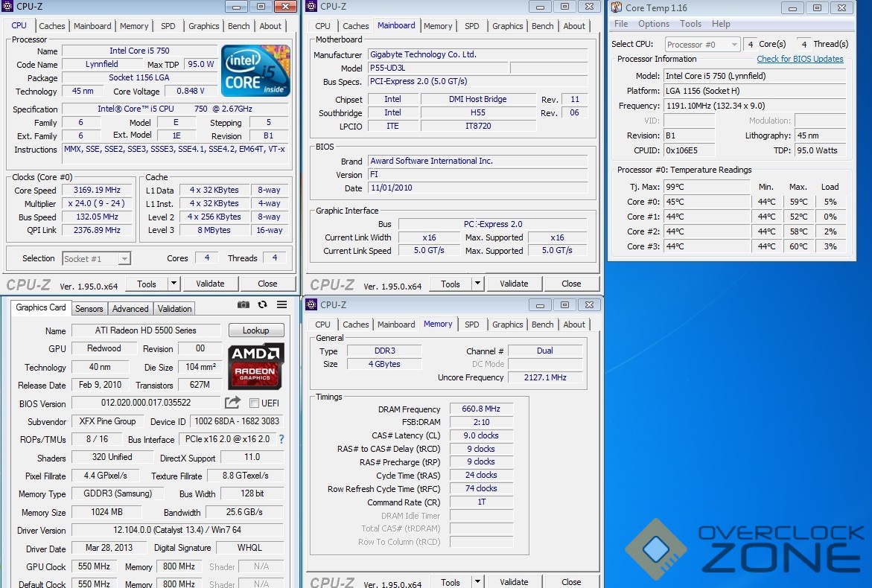Click the GPU-Z refresh arrows icon
The height and width of the screenshot is (588, 872).
click(262, 304)
